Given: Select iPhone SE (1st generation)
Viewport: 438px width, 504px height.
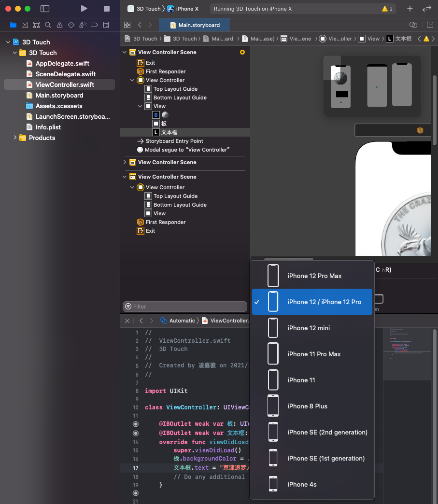Looking at the screenshot, I should point(312,458).
